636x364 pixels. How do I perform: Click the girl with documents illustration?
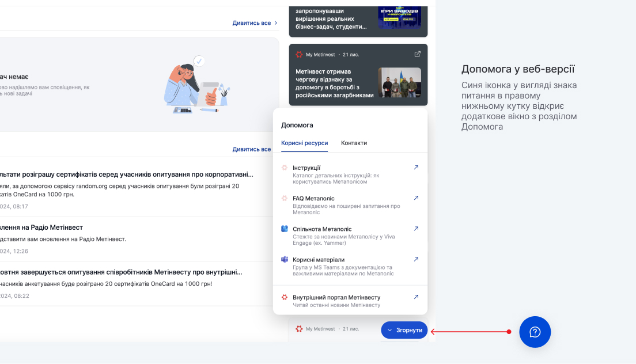click(198, 85)
